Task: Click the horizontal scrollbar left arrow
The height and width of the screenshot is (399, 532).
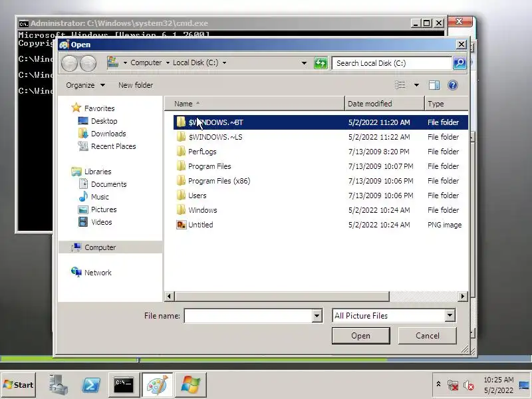Action: [x=170, y=296]
